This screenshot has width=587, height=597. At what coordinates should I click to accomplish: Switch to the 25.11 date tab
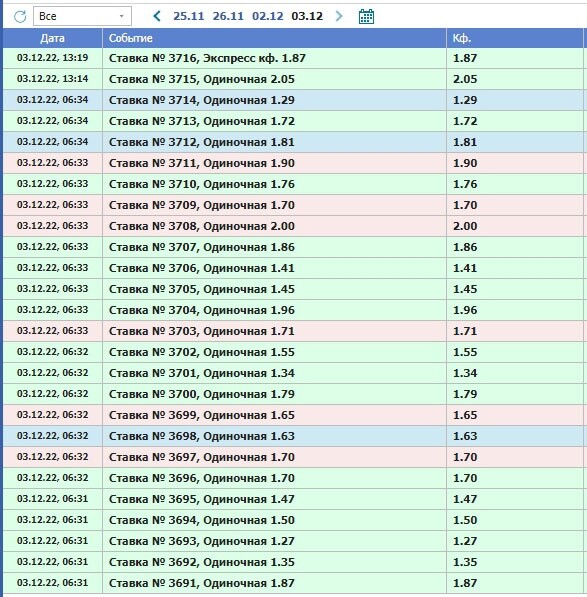point(188,16)
